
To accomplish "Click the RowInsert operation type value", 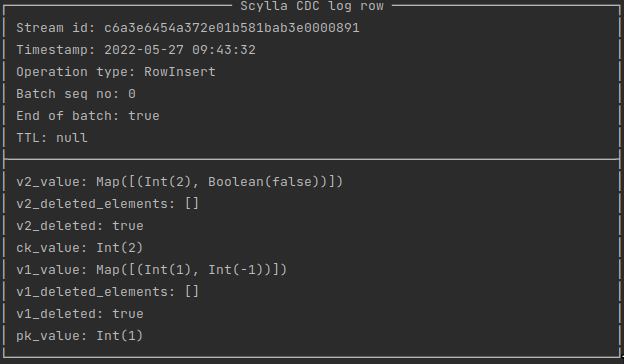I will click(179, 72).
